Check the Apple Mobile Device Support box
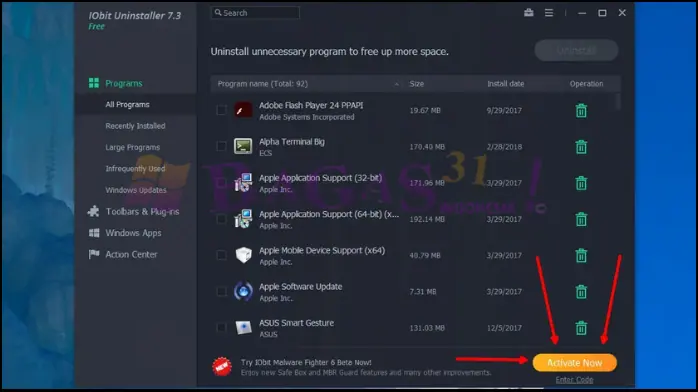The image size is (698, 392). coord(221,255)
